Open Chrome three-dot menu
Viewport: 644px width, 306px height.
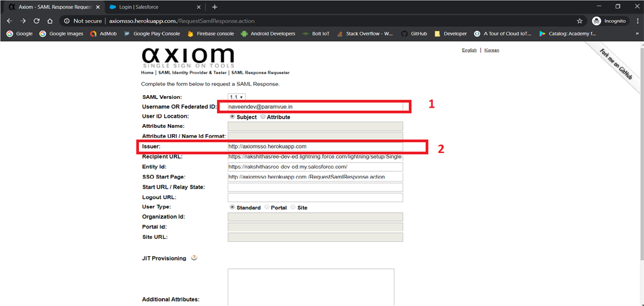pos(637,21)
